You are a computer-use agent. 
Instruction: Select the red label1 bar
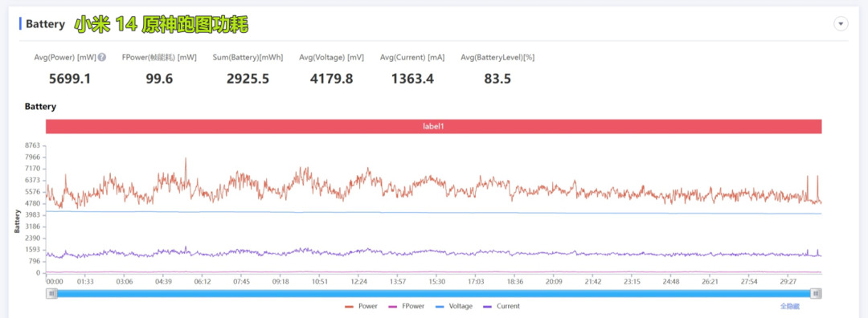coord(433,126)
